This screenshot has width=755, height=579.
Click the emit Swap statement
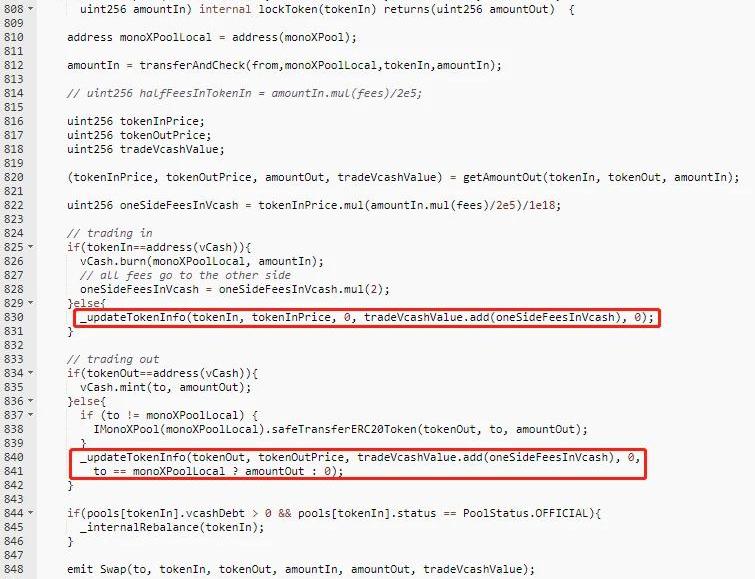[x=301, y=569]
